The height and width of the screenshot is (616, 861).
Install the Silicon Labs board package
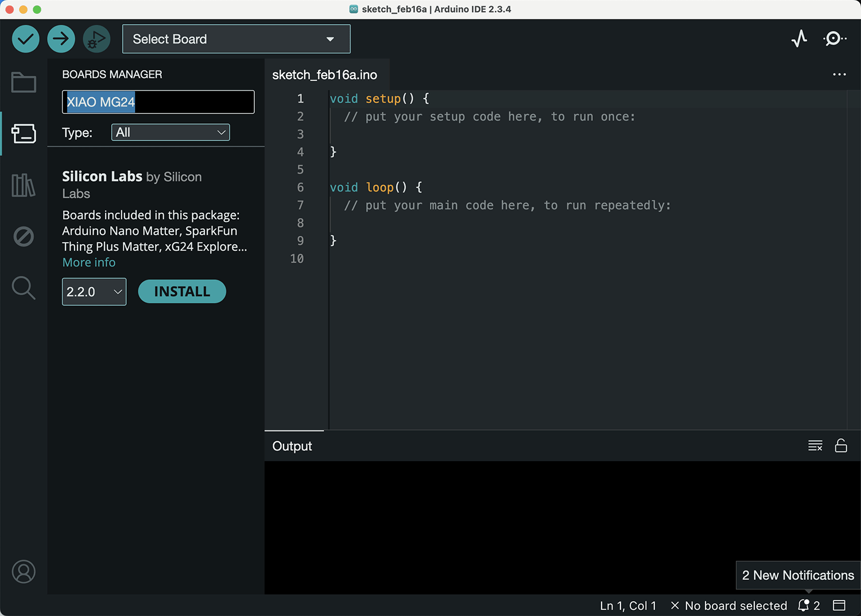click(x=182, y=291)
